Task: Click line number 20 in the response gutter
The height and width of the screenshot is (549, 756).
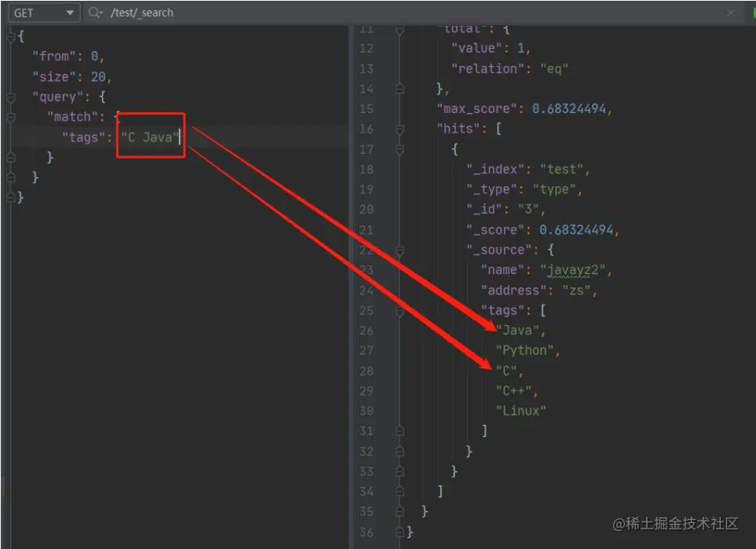Action: (x=367, y=210)
